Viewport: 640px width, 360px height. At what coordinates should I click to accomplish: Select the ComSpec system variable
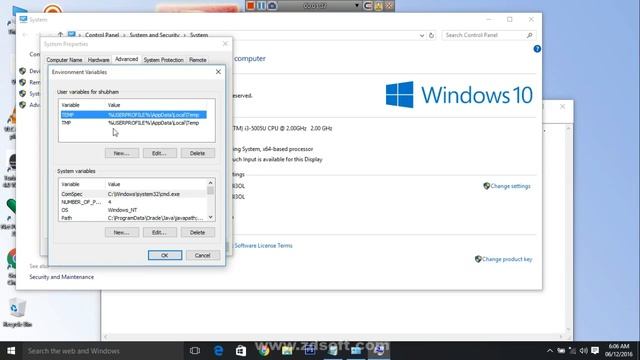pos(133,194)
